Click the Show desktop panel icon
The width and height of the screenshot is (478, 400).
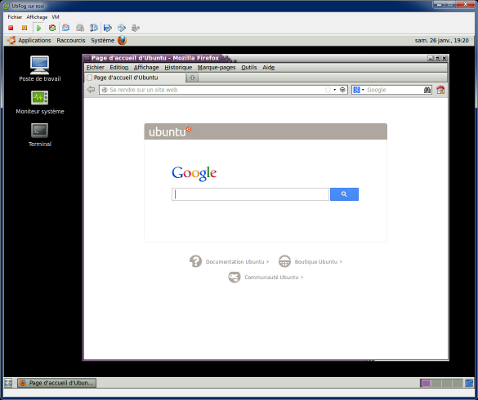(8, 383)
